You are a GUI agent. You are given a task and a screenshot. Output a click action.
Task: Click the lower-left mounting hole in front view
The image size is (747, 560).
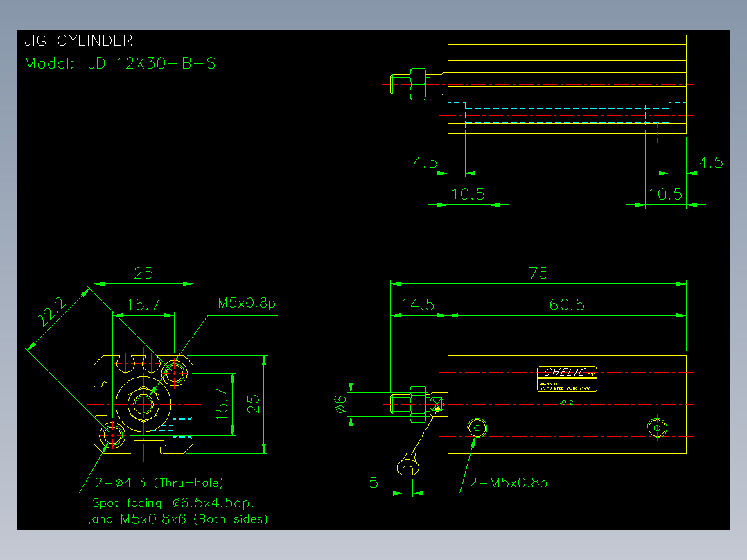click(112, 435)
